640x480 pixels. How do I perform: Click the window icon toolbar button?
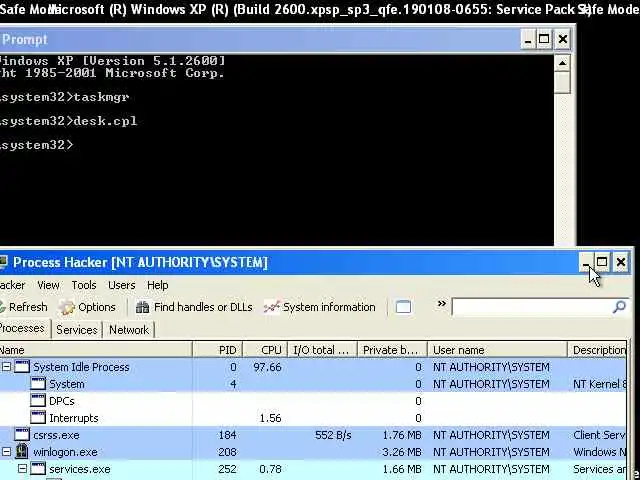[403, 307]
